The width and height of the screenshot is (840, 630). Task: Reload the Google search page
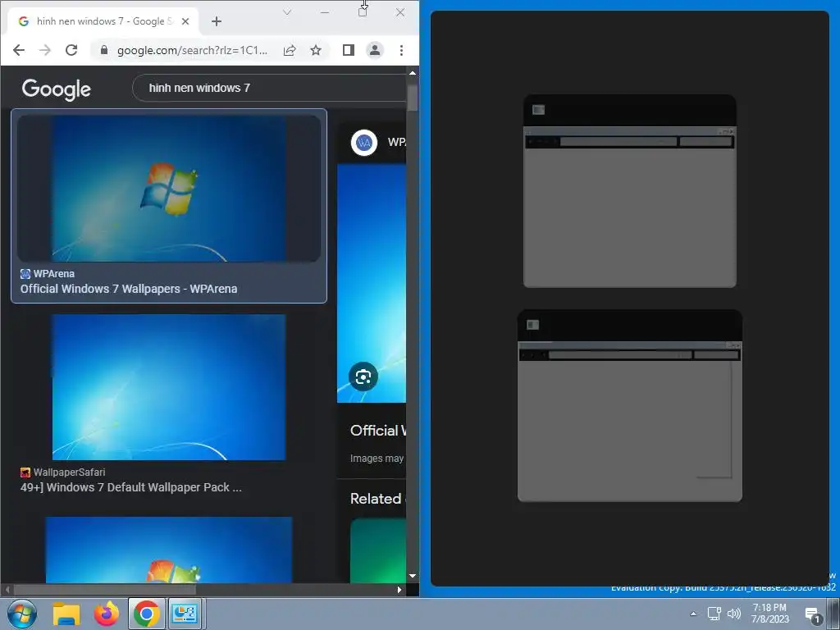pos(71,50)
